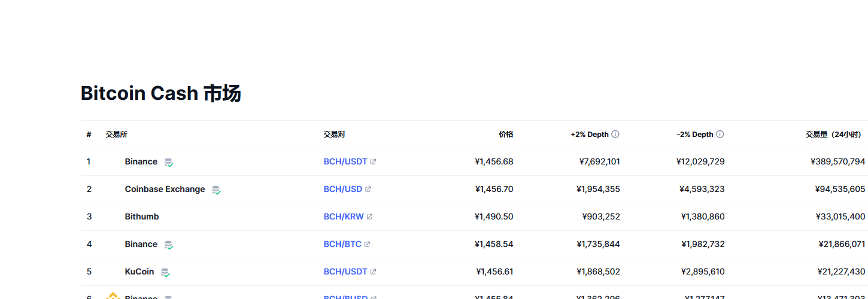
Task: Click reserves icon beside Binance in first row
Action: pyautogui.click(x=169, y=162)
